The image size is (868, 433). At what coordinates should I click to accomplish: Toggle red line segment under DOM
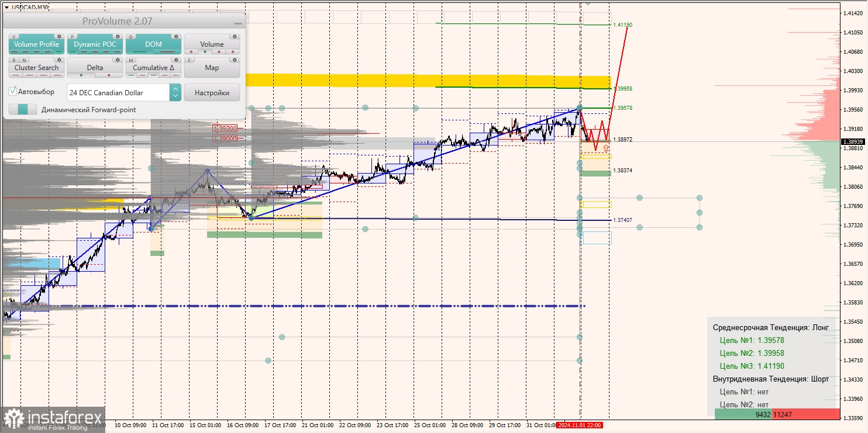tap(167, 51)
